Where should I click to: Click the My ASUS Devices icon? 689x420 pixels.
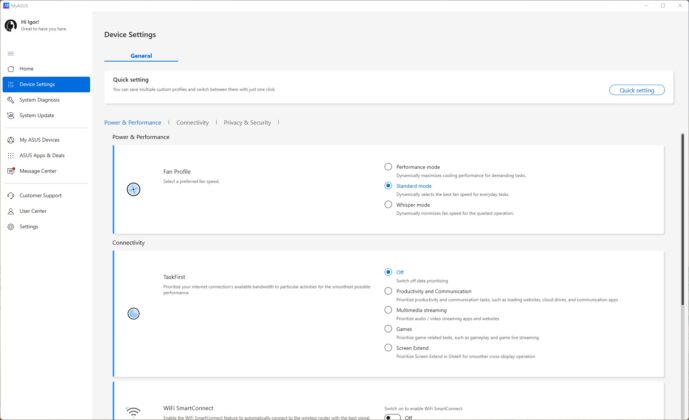coord(11,140)
